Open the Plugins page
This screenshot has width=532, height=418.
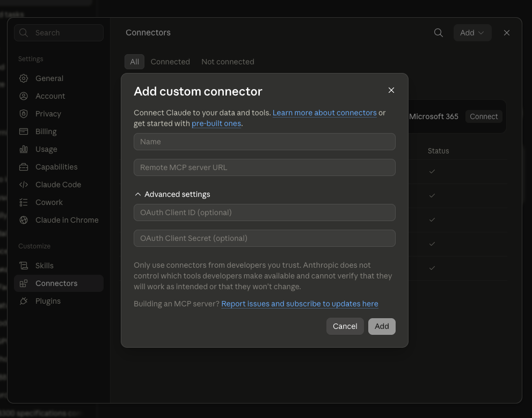pos(59,301)
